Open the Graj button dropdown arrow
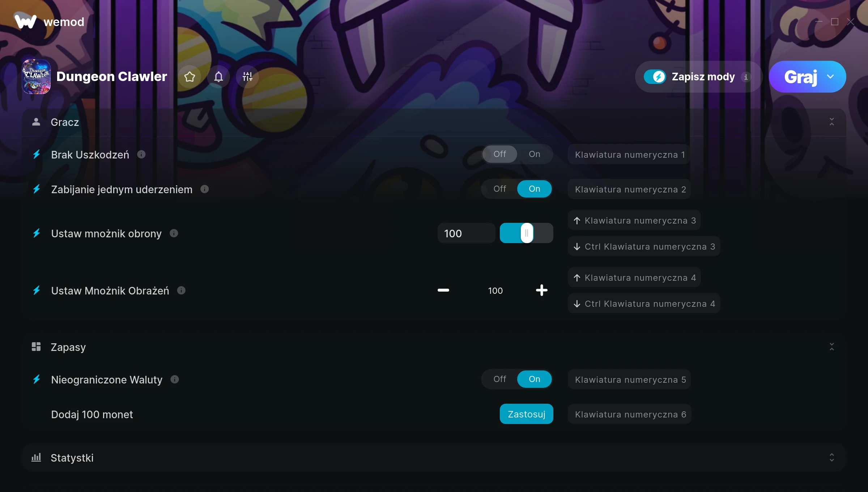The image size is (868, 492). (830, 77)
